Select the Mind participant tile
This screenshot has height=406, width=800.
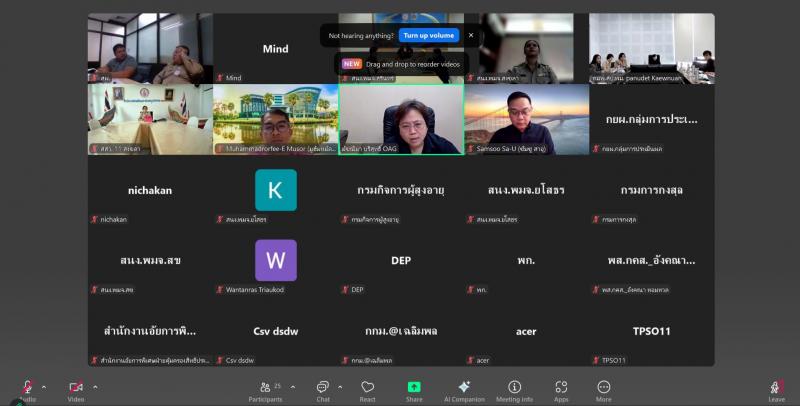(x=276, y=48)
